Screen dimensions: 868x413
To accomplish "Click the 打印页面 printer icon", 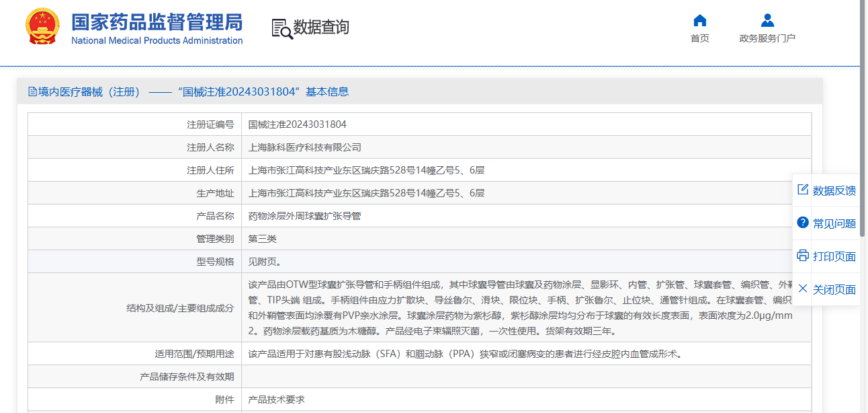I will [x=803, y=256].
